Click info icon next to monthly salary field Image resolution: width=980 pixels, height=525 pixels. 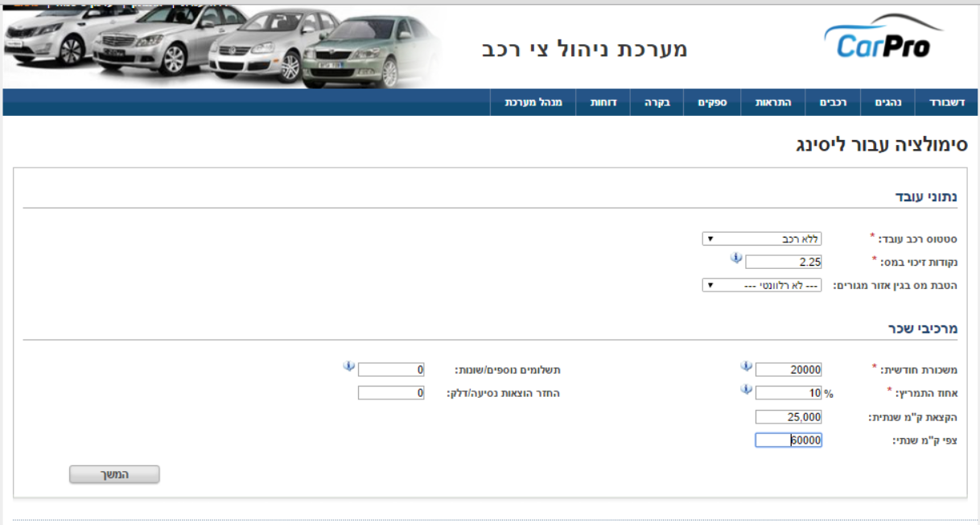(x=746, y=367)
